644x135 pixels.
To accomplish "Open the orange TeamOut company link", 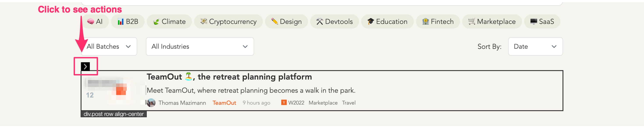I will (224, 103).
